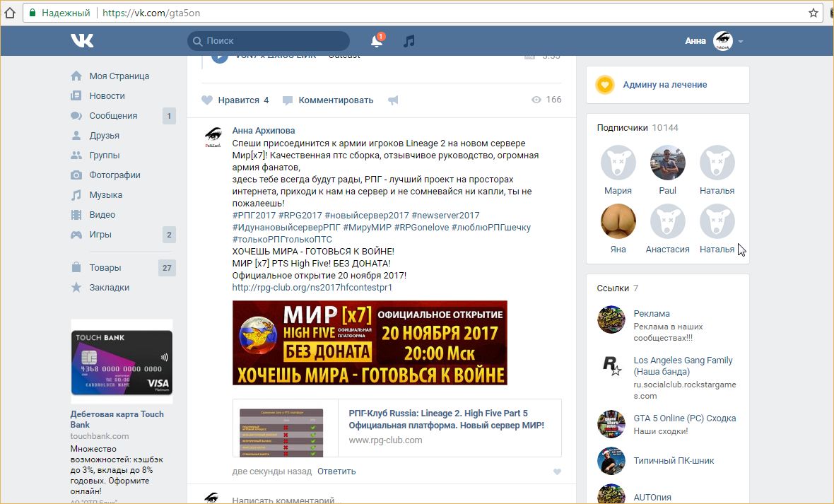The image size is (834, 504).
Task: Open notifications bell icon
Action: (x=377, y=40)
